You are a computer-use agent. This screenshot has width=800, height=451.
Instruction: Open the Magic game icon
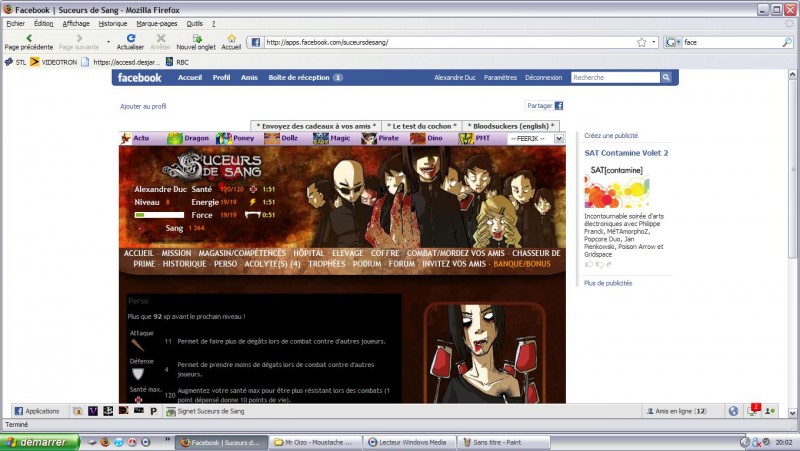tap(320, 138)
